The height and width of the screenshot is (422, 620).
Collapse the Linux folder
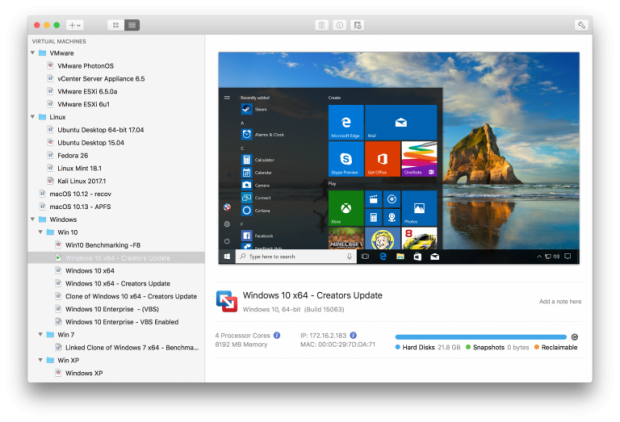pyautogui.click(x=33, y=117)
